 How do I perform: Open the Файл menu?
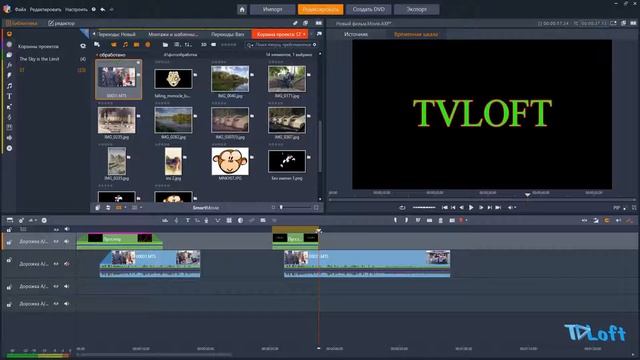click(x=20, y=9)
